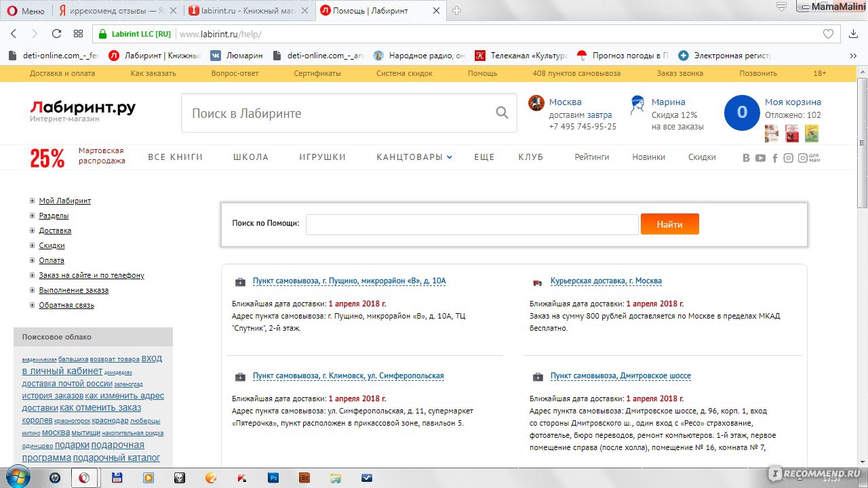The height and width of the screenshot is (488, 868).
Task: Open the Opera Меню button
Action: (26, 11)
